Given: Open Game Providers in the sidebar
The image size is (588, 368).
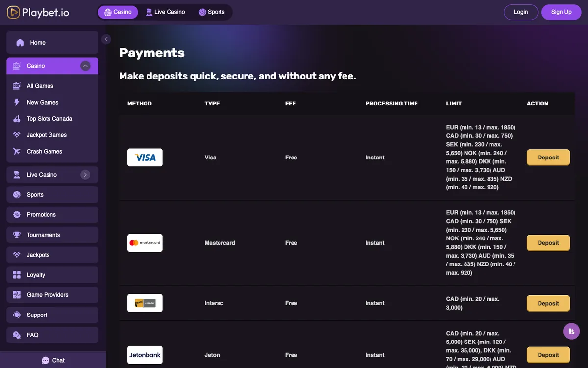Looking at the screenshot, I should coord(52,295).
